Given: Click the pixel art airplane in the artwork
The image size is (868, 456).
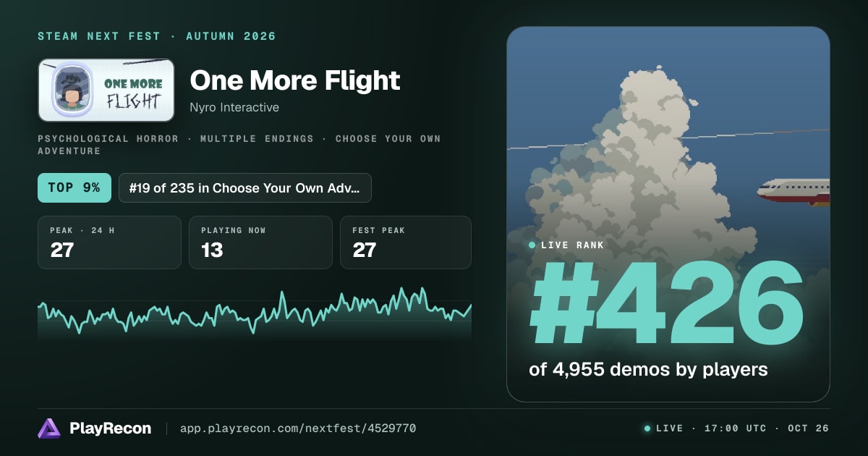Looking at the screenshot, I should click(x=793, y=192).
